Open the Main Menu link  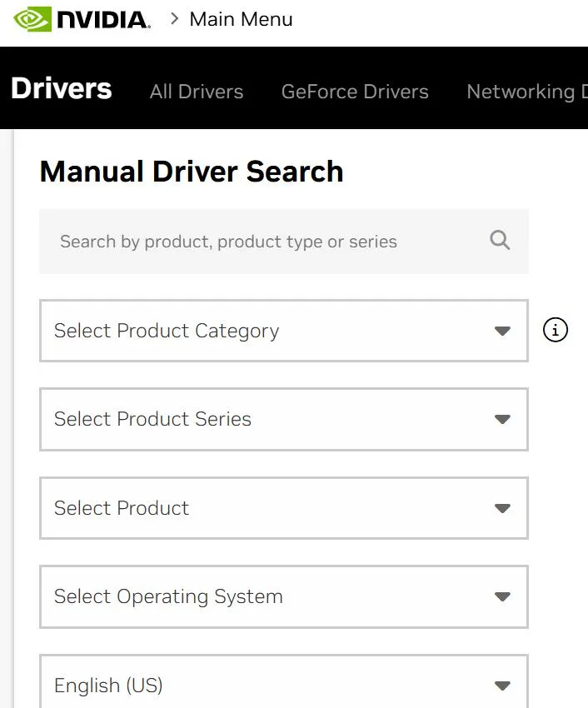coord(241,19)
